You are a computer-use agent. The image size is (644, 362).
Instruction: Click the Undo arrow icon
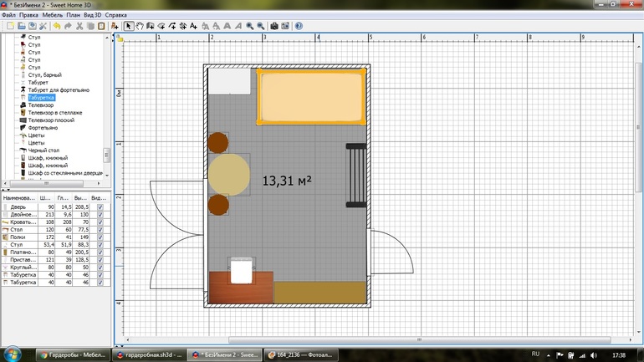[56, 26]
